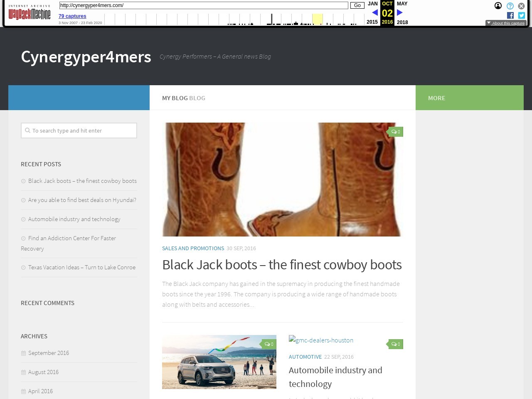Screen dimensions: 532x399
Task: Click the Wayback URL address field
Action: point(204,5)
